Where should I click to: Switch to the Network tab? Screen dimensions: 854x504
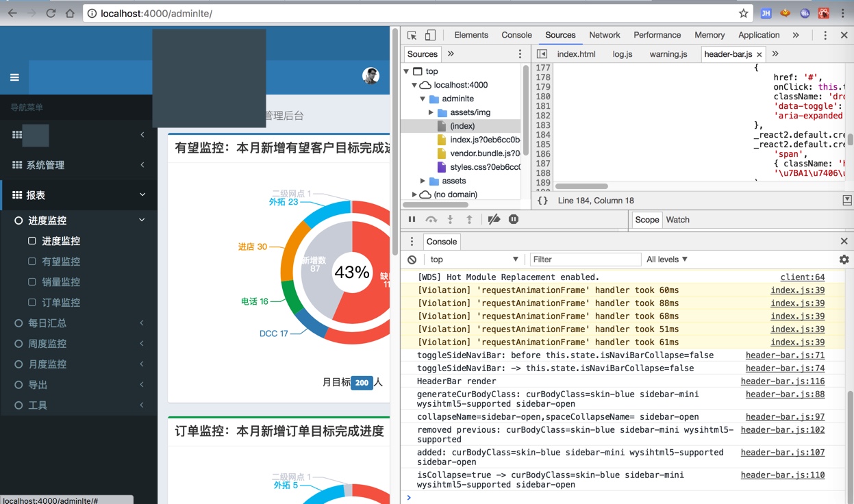tap(605, 35)
